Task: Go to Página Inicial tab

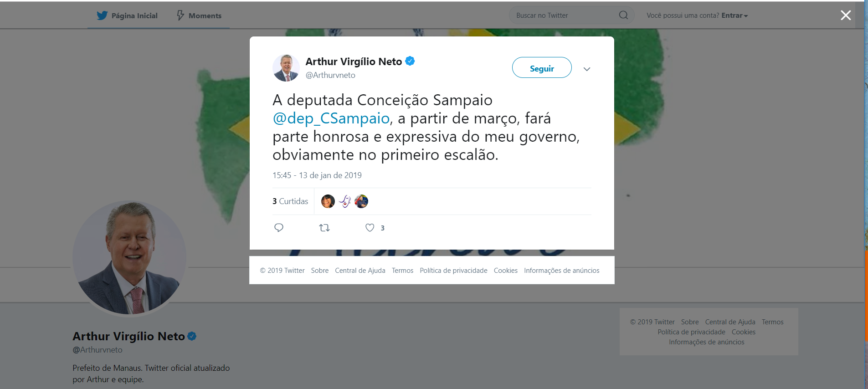Action: pyautogui.click(x=127, y=15)
